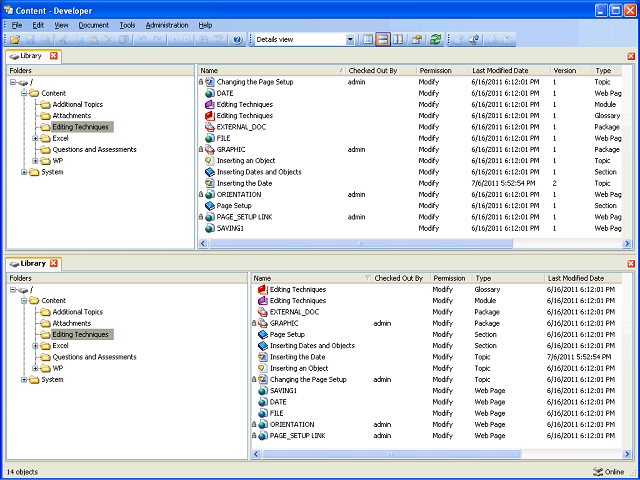This screenshot has width=640, height=480.
Task: Click the lock icon on PAGE_SETUP LINK row, lower pane
Action: coord(254,436)
